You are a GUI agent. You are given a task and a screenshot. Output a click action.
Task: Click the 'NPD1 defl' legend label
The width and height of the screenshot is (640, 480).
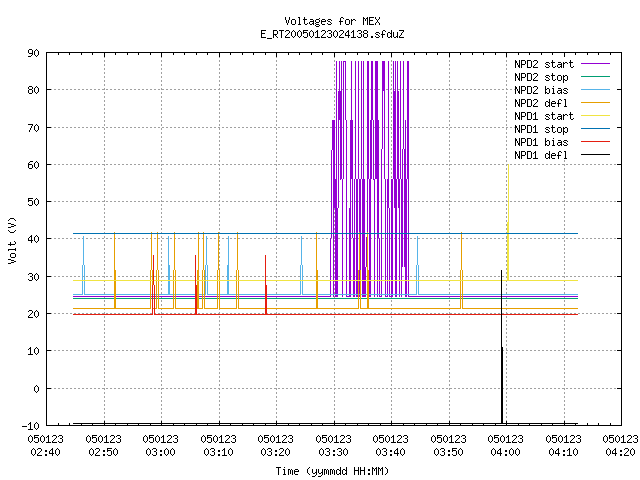click(x=541, y=155)
